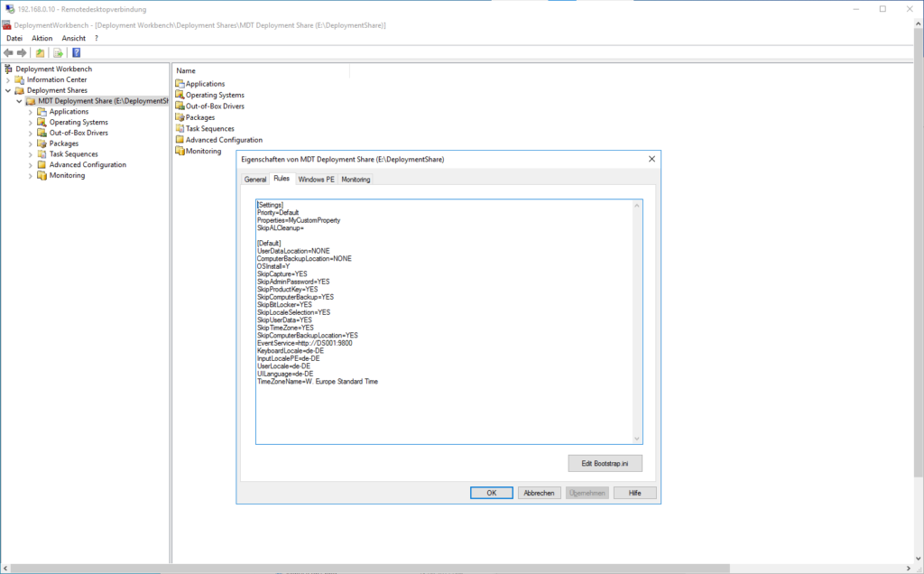Collapse the Deployment Shares tree node
The image size is (924, 574).
pyautogui.click(x=8, y=91)
